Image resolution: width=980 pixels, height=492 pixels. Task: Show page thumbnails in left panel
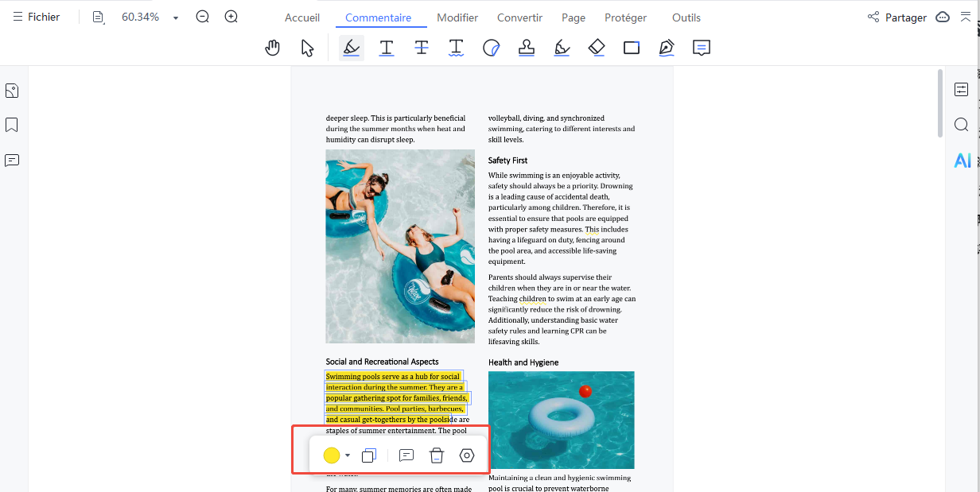coord(12,90)
